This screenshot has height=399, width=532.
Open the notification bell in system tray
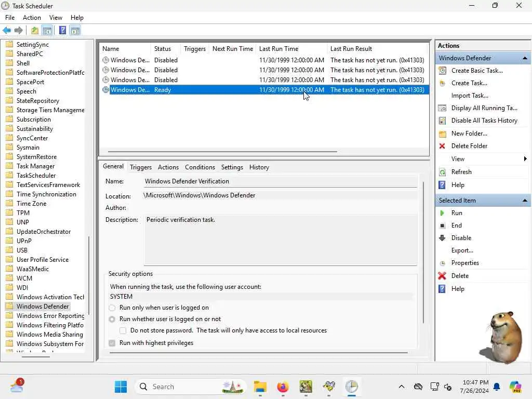click(x=497, y=387)
